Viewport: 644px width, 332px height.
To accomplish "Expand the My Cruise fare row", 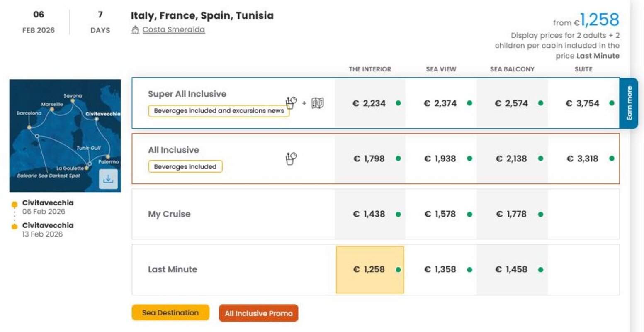I will 169,214.
